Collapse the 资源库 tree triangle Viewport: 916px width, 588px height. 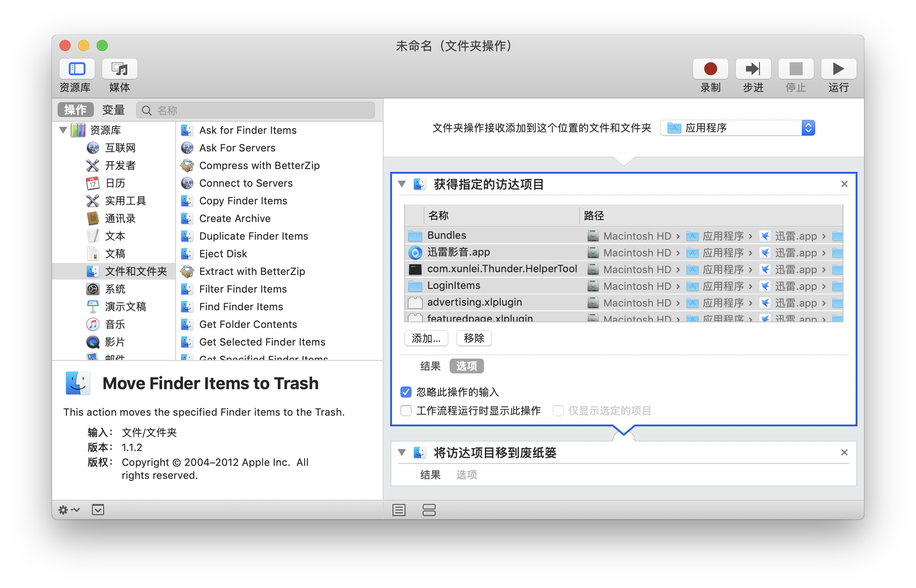pos(63,130)
